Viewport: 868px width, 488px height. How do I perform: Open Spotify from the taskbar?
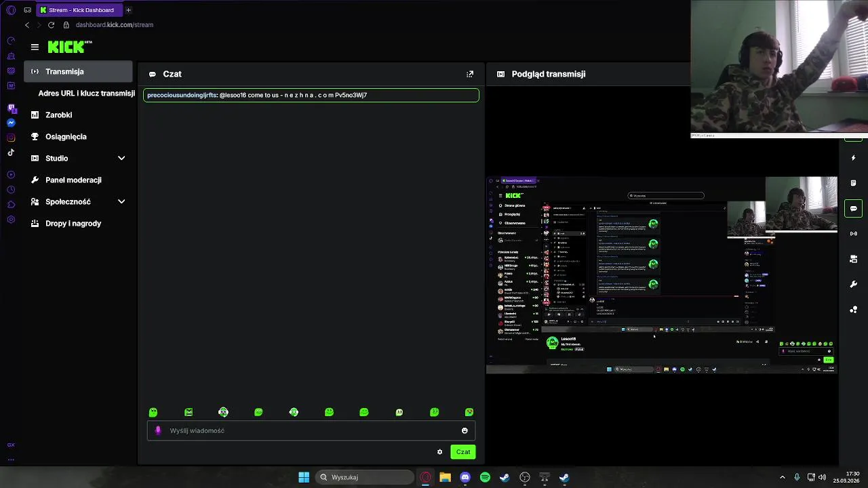[x=485, y=477]
